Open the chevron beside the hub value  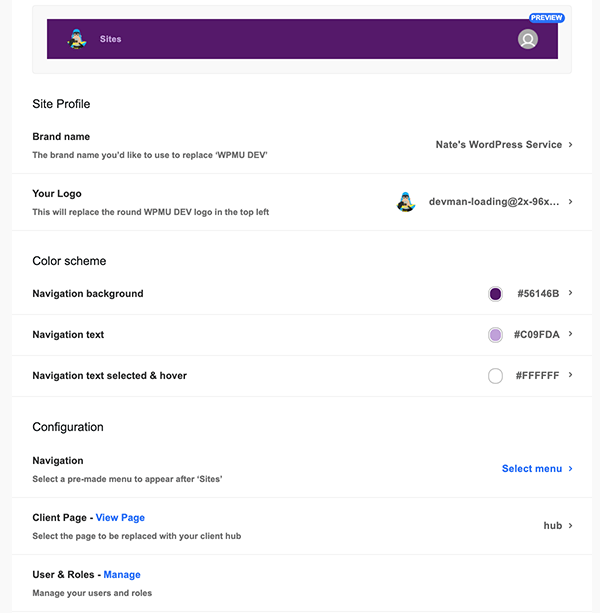[x=571, y=526]
